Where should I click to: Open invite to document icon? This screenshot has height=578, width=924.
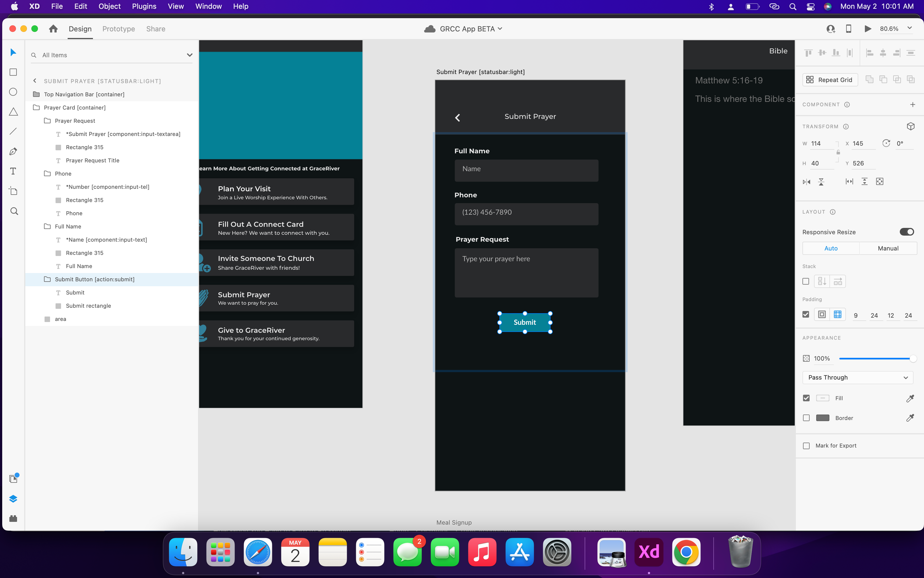pyautogui.click(x=831, y=29)
